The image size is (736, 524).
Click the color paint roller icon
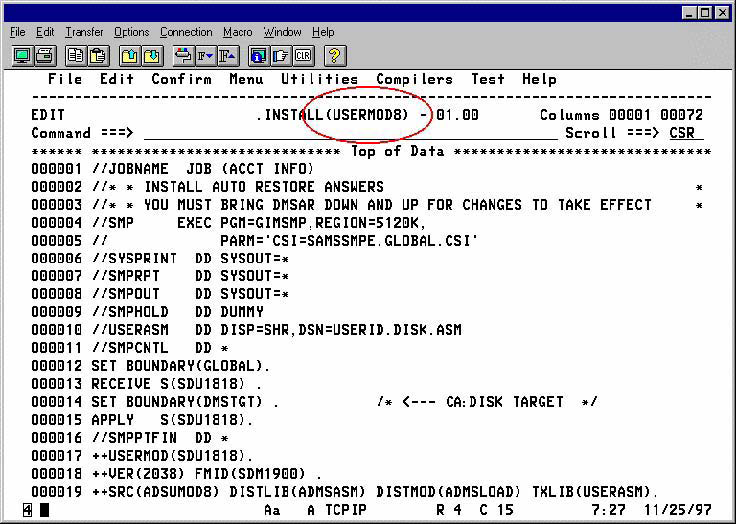point(183,56)
